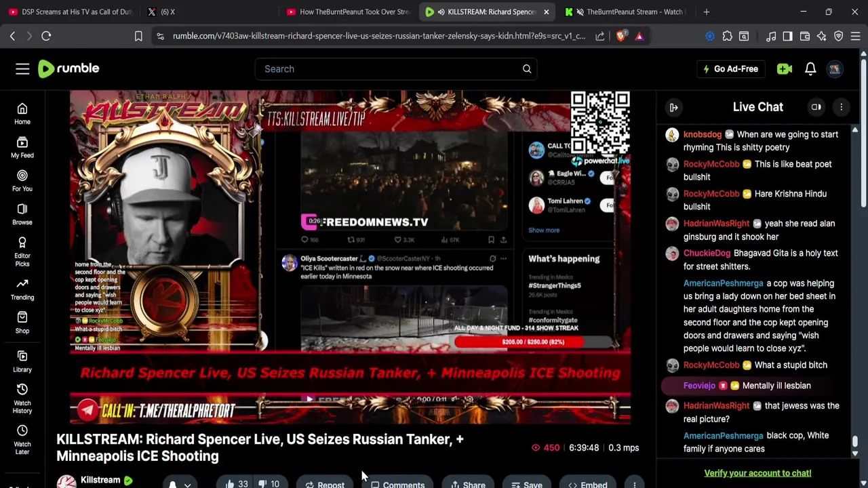Image resolution: width=868 pixels, height=488 pixels.
Task: Open Watch Later in the sidebar
Action: point(22,439)
